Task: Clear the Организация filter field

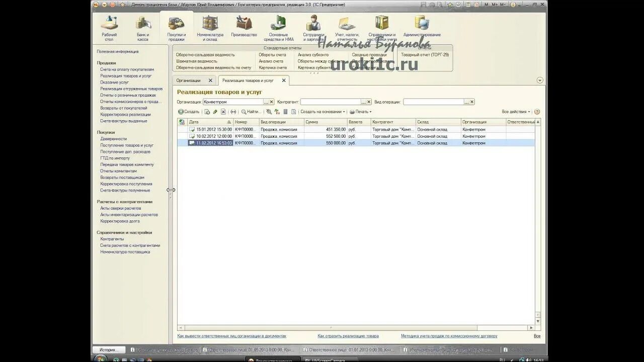Action: coord(272,102)
